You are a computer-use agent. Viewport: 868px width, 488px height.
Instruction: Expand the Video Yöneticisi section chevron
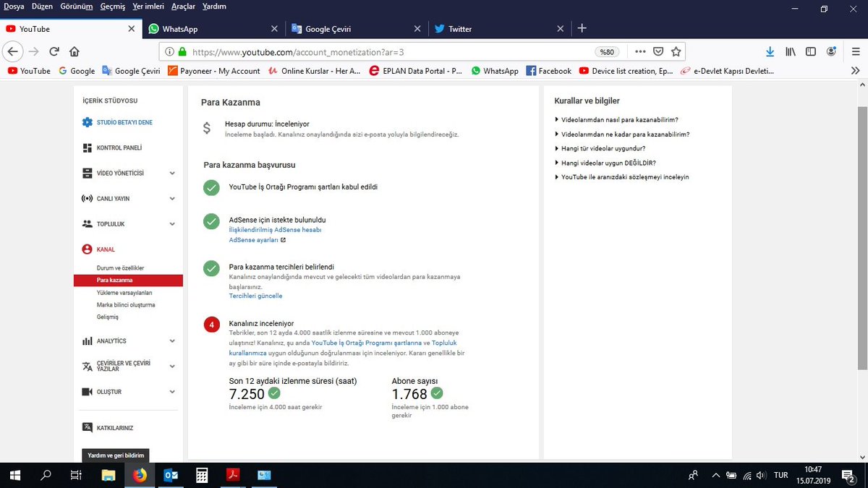click(172, 174)
